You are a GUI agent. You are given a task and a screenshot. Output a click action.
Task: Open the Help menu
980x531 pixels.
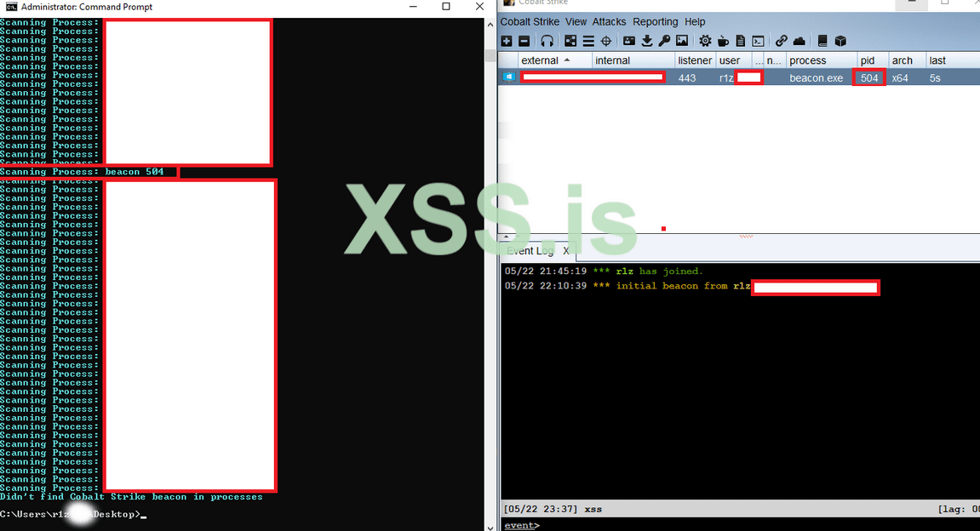coord(695,22)
